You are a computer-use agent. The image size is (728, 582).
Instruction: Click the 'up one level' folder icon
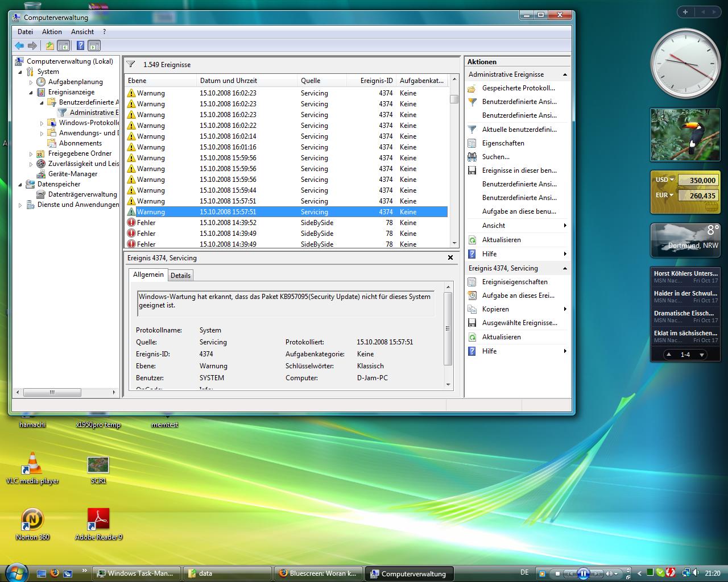coord(50,46)
